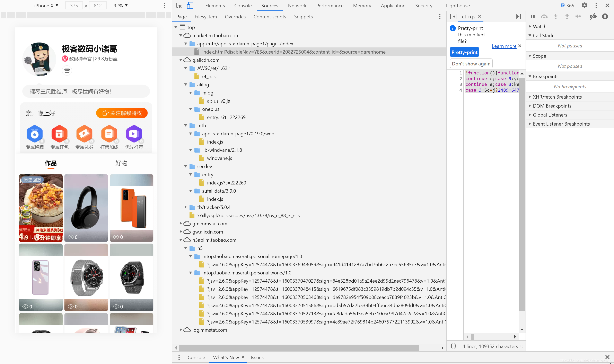Screen dimensions: 614x364
Task: Click the Pretty-print minified file button
Action: (x=465, y=52)
